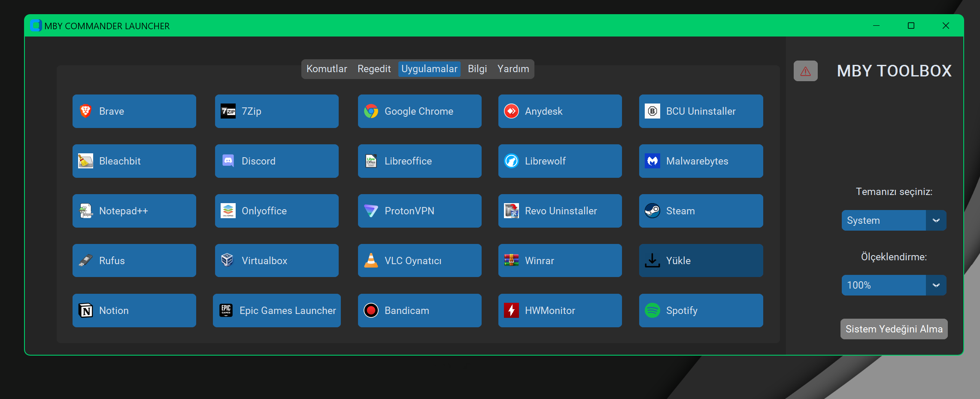Click the Rufus USB drive icon
The image size is (980, 399).
pos(85,261)
